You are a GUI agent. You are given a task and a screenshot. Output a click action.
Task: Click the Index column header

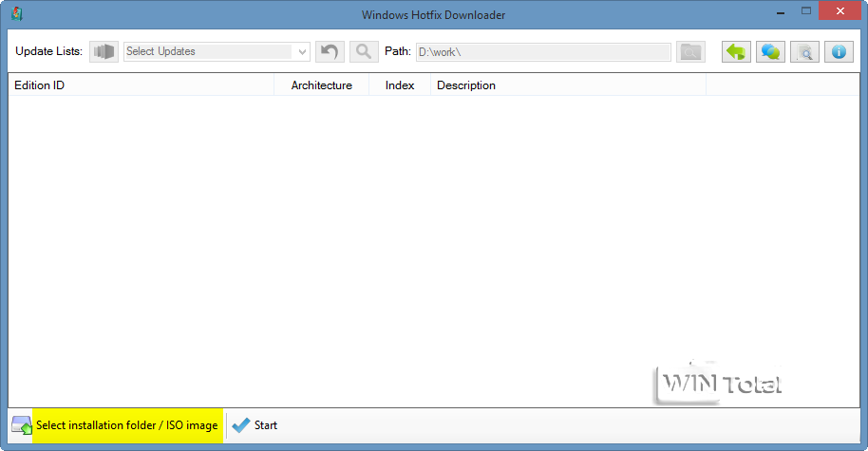[x=400, y=85]
